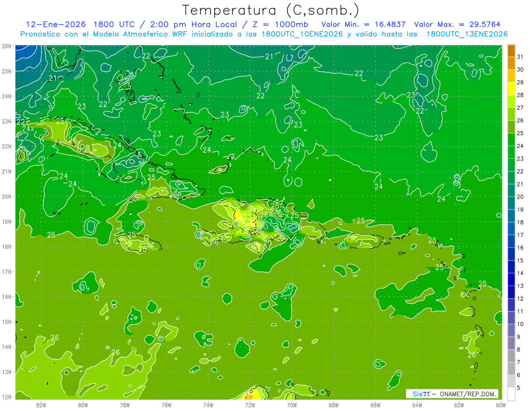Click the "ONAMET/REP.DOM." credit label
This screenshot has width=532, height=411.
click(468, 394)
